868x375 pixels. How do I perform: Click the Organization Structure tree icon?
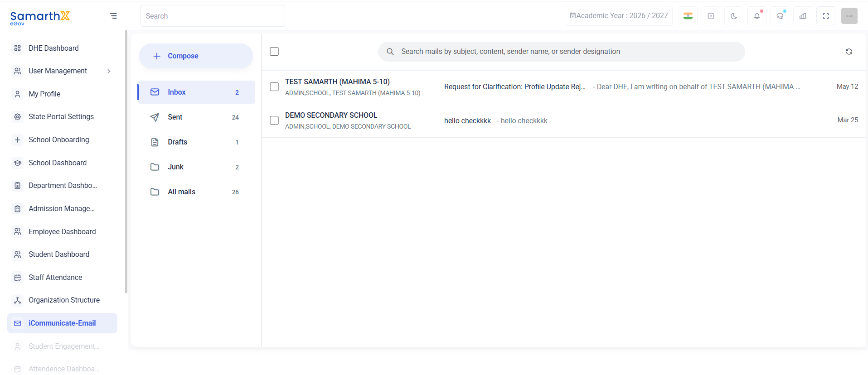click(x=18, y=300)
